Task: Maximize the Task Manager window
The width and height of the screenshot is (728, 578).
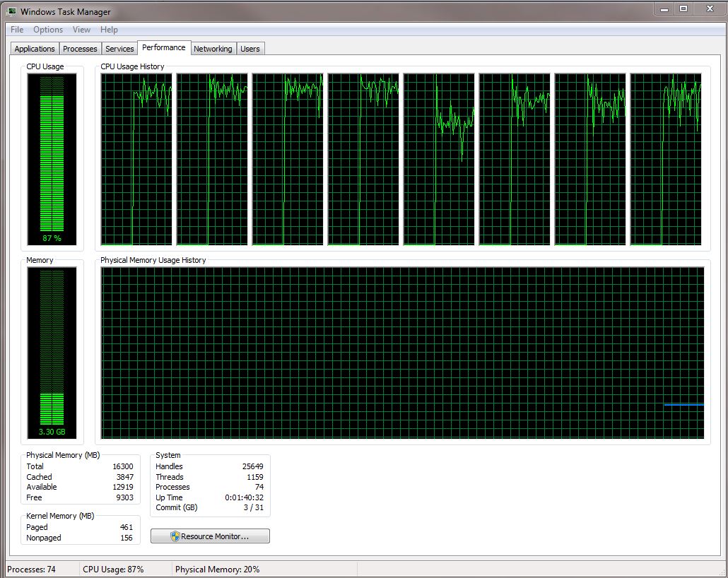Action: pos(683,8)
